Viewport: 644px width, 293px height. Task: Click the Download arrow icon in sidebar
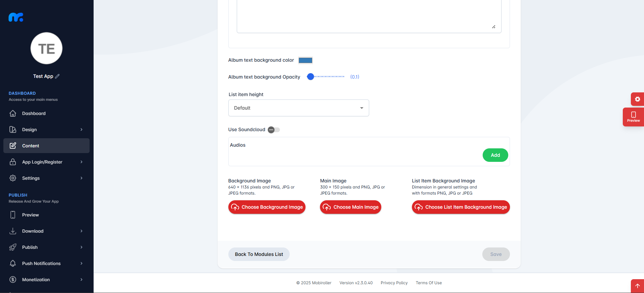13,231
